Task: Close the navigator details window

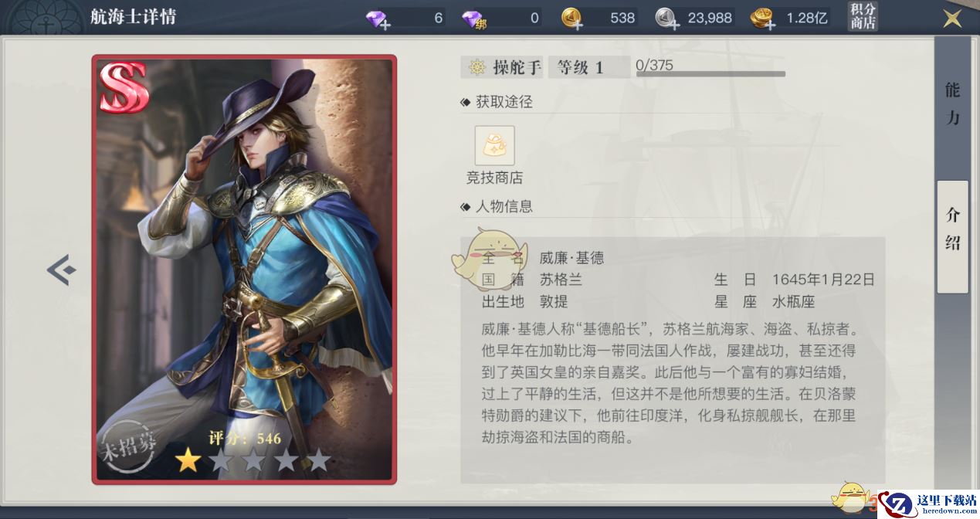Action: click(x=953, y=18)
